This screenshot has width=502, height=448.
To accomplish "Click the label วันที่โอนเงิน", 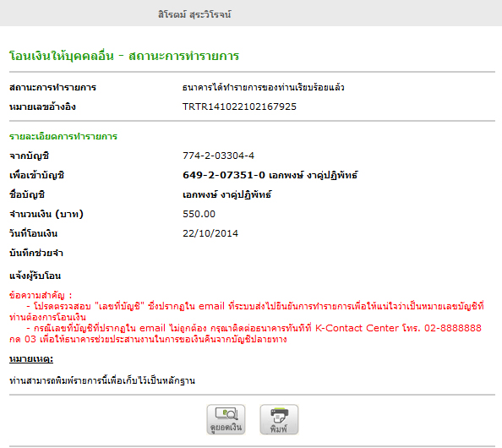I will click(33, 233).
